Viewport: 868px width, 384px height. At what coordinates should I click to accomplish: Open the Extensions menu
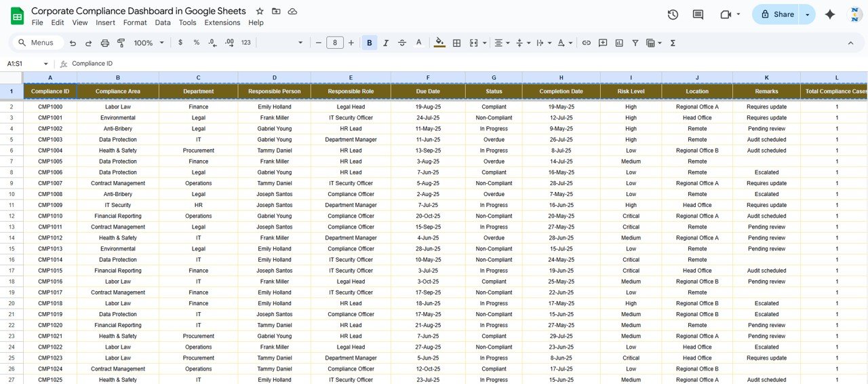222,22
